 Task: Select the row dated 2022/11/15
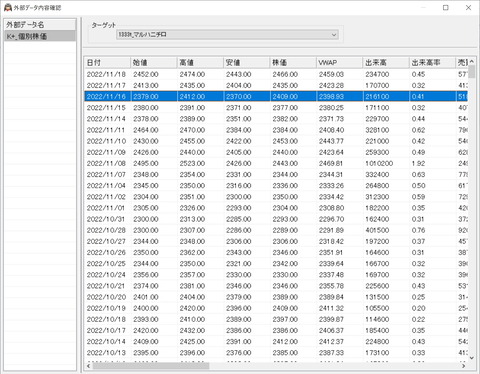(276, 108)
